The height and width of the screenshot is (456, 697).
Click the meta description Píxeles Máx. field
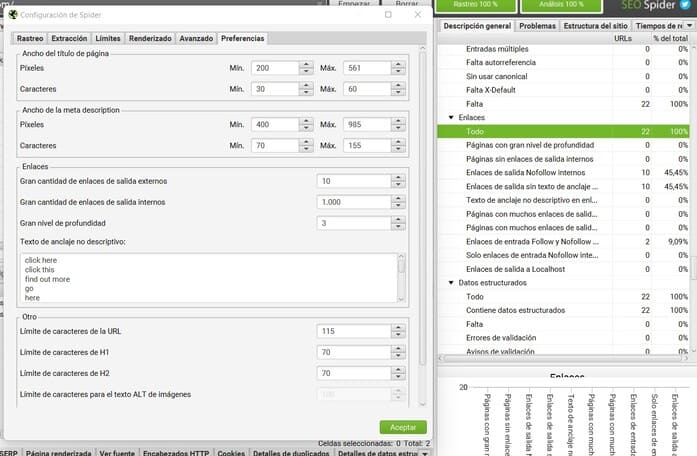pyautogui.click(x=367, y=124)
